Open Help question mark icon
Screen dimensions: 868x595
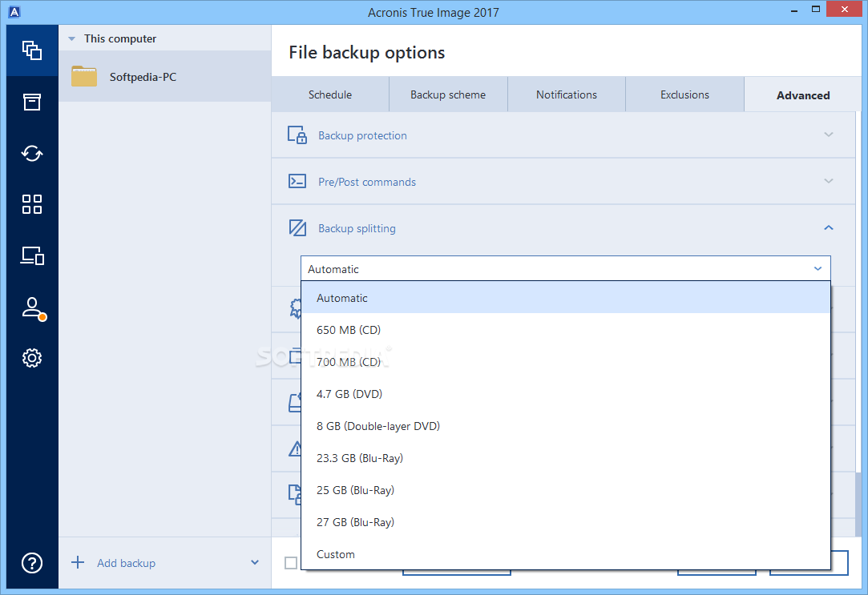click(32, 563)
